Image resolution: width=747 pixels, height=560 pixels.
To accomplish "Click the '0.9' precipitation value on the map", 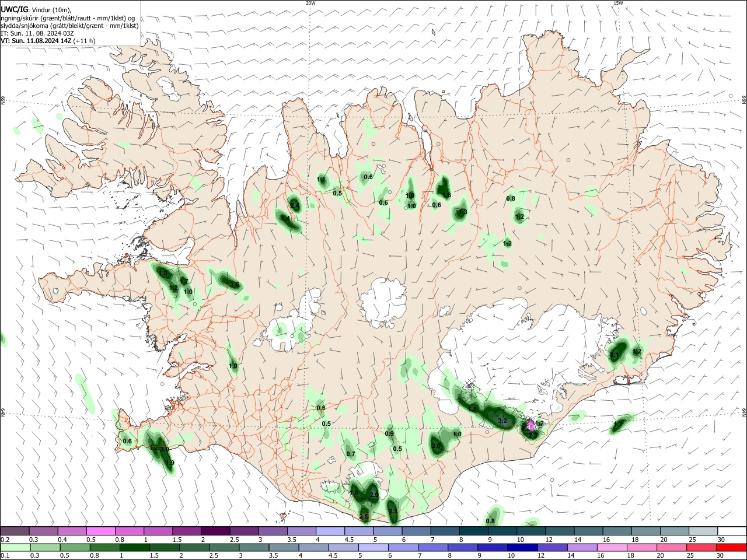I will coord(389,433).
